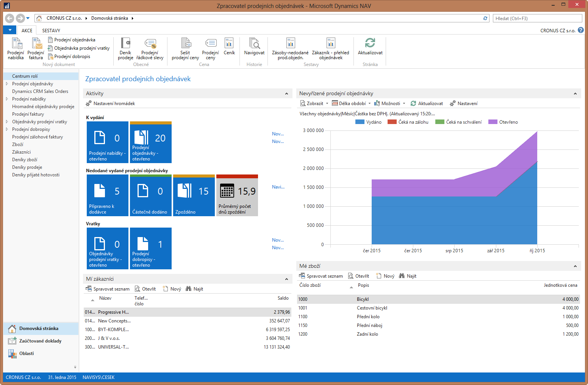This screenshot has height=385, width=588.
Task: Click Najít in Mí zákazníci
Action: tap(194, 289)
